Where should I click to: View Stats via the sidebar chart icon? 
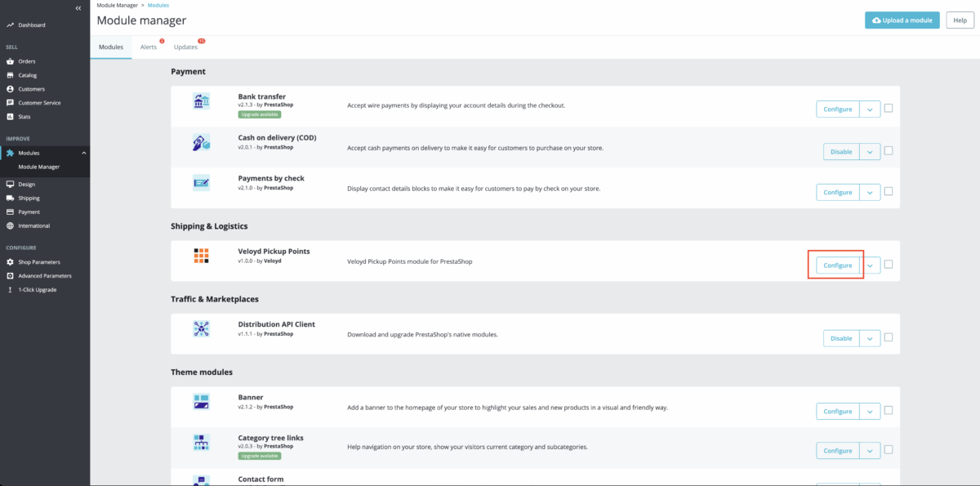10,117
